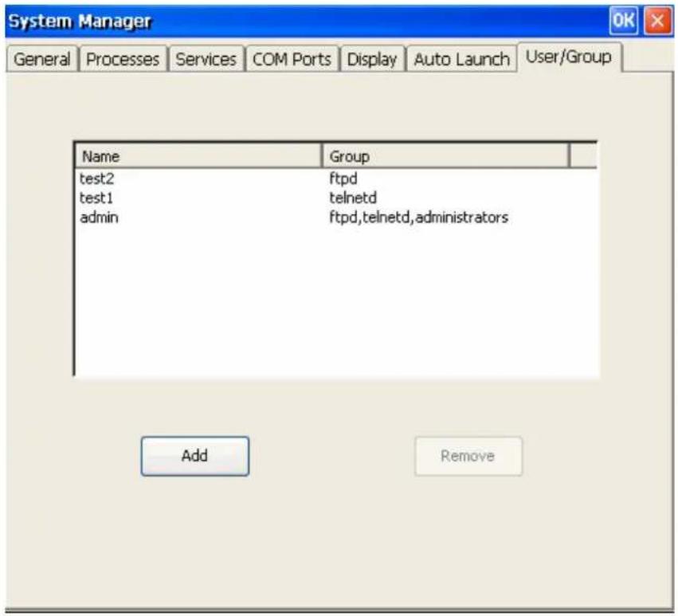The height and width of the screenshot is (616, 678).
Task: Sort by the Name column header
Action: pos(198,156)
